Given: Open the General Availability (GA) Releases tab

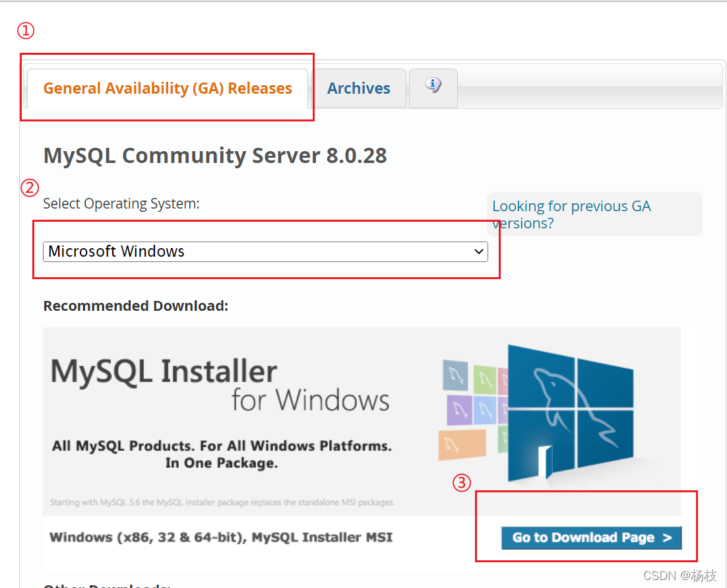Looking at the screenshot, I should (x=168, y=88).
